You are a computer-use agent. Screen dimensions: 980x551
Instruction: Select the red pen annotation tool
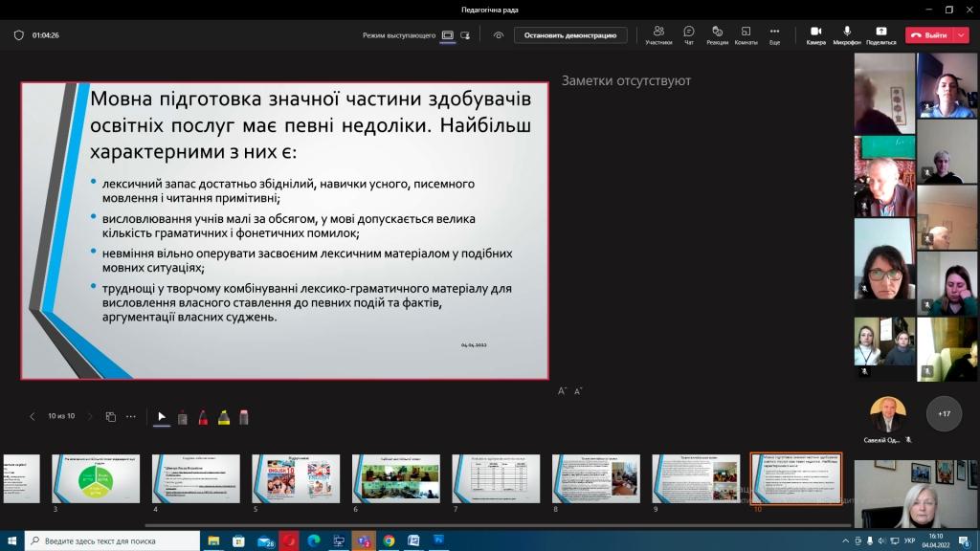coord(203,417)
